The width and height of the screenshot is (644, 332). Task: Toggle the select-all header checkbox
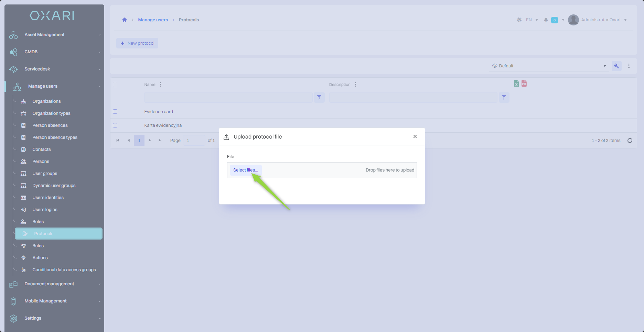[115, 85]
